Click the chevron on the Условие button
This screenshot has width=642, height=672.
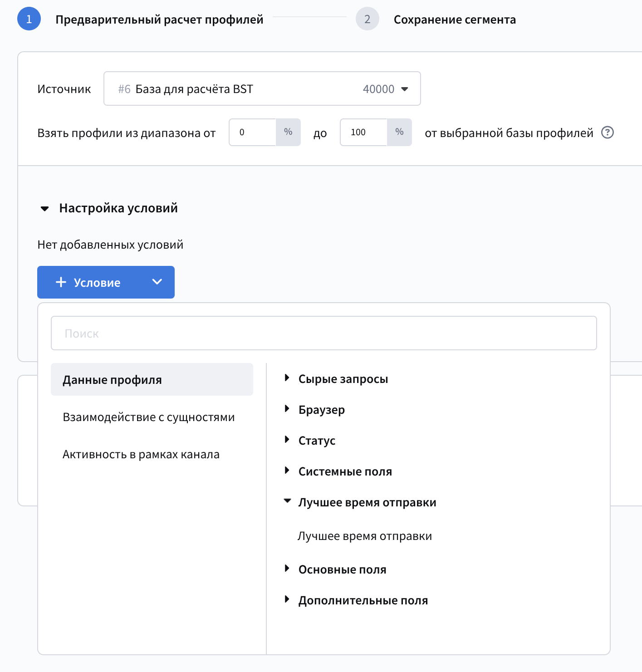click(157, 282)
